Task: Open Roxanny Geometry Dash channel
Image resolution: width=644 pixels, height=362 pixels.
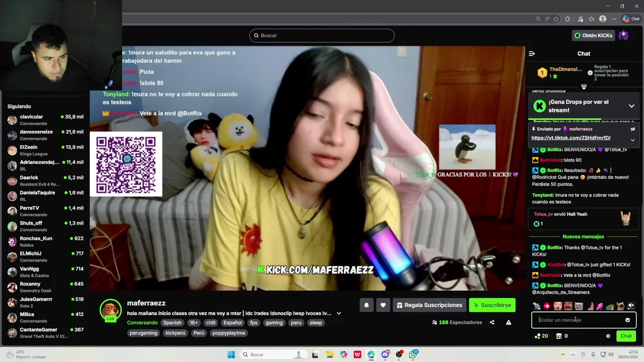Action: tap(45, 287)
